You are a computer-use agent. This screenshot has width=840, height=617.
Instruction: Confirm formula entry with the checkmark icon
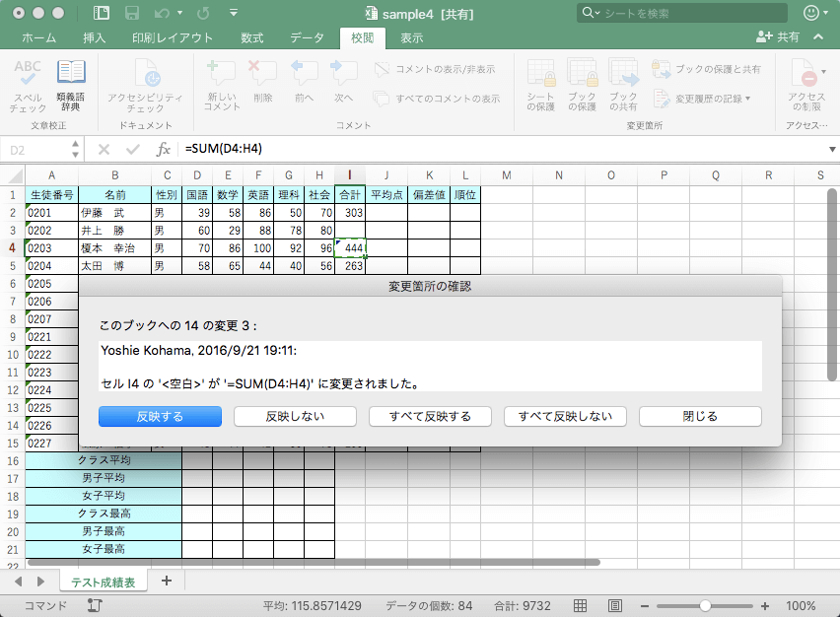(x=133, y=150)
